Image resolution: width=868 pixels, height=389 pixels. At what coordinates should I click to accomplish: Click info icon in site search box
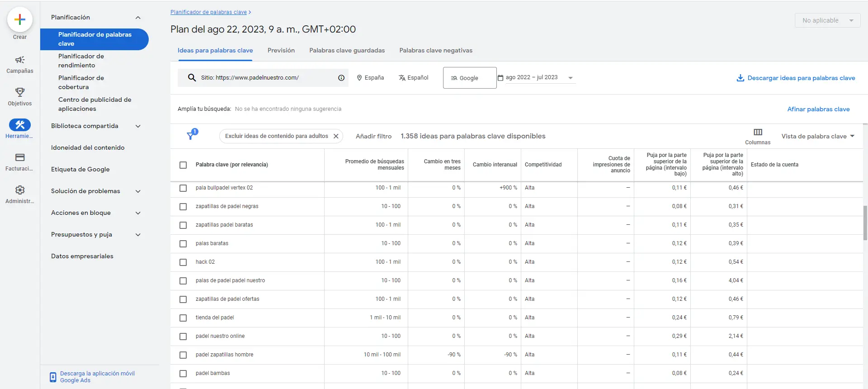pos(341,78)
